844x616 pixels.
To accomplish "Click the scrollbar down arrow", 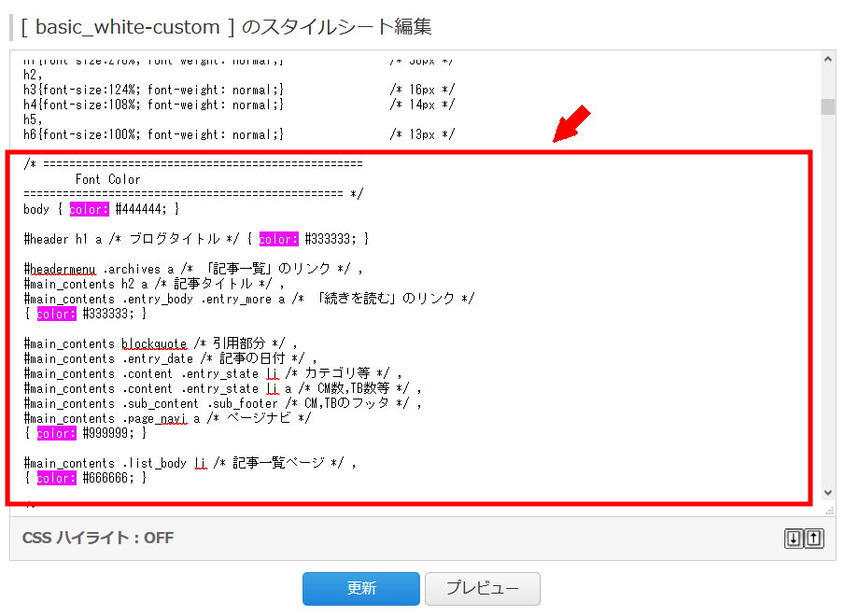I will 828,492.
